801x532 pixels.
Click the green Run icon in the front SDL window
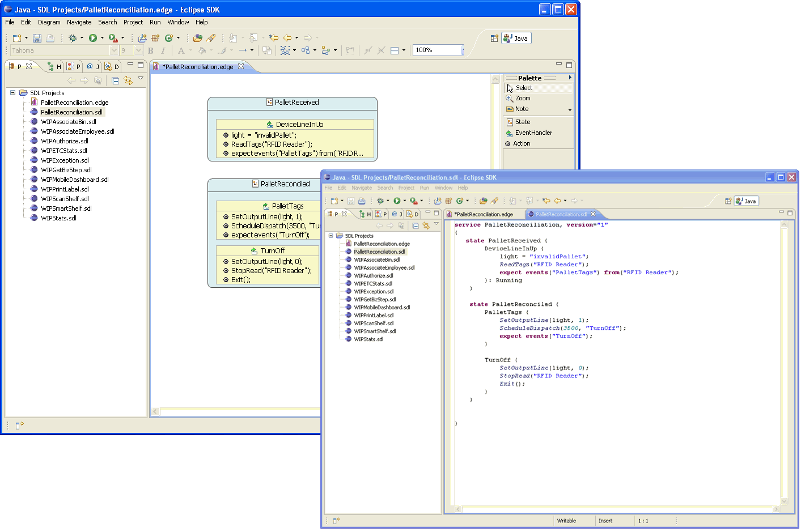(397, 201)
